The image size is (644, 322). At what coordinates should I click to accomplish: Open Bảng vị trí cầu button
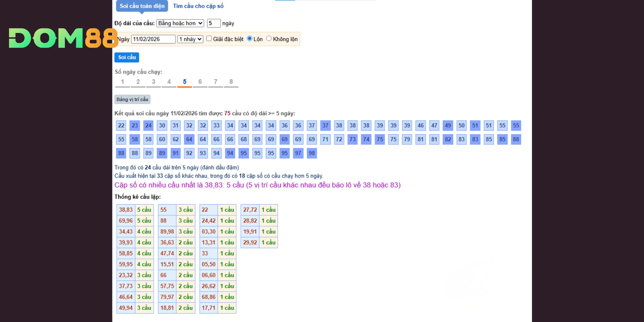pyautogui.click(x=132, y=99)
